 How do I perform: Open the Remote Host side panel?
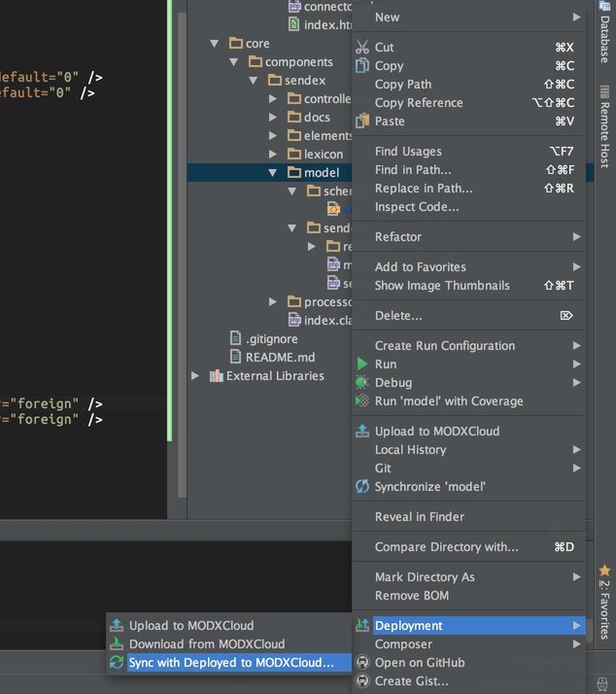tap(604, 124)
